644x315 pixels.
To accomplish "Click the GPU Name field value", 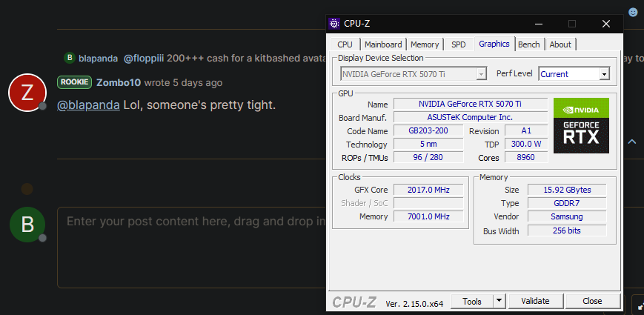I will [x=471, y=104].
